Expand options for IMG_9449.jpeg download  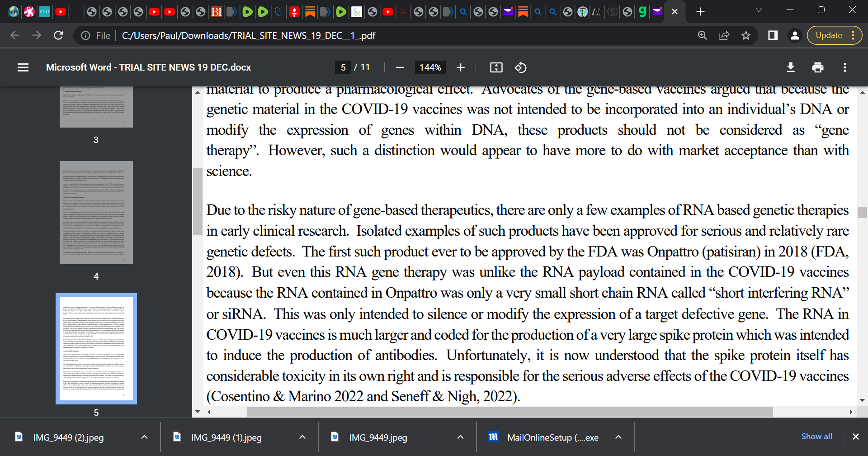click(460, 437)
